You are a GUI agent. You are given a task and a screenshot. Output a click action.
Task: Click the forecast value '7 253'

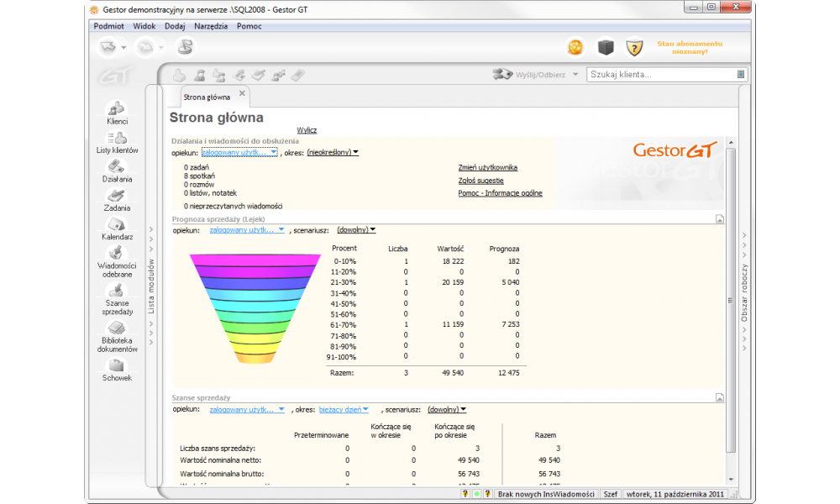pyautogui.click(x=511, y=324)
